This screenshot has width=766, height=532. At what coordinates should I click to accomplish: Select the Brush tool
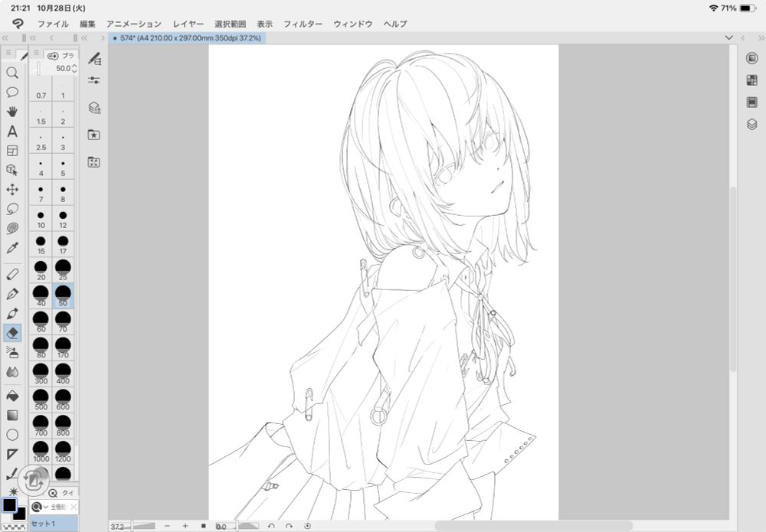coord(12,313)
